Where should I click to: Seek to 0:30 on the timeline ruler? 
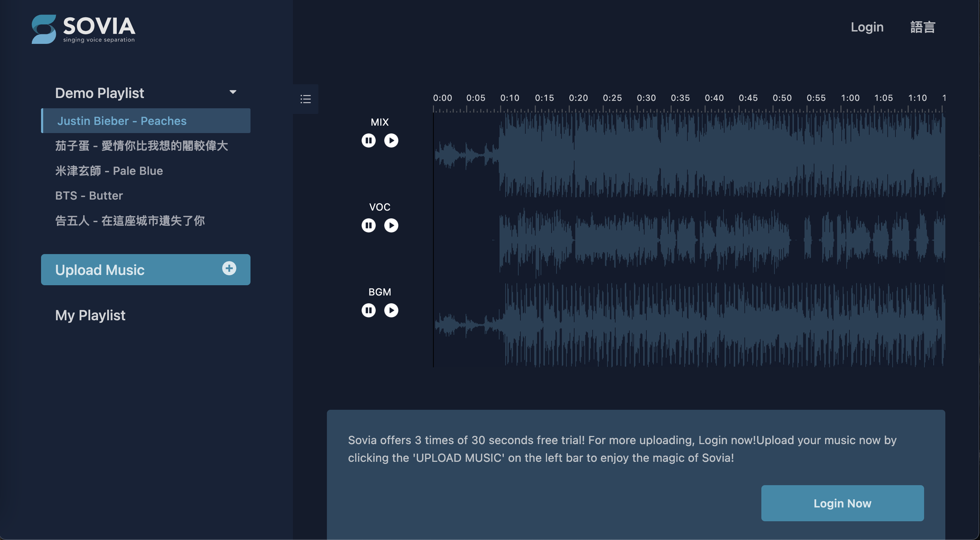pyautogui.click(x=646, y=98)
